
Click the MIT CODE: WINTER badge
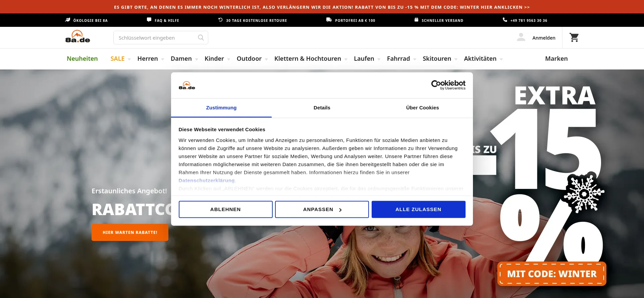pyautogui.click(x=552, y=274)
